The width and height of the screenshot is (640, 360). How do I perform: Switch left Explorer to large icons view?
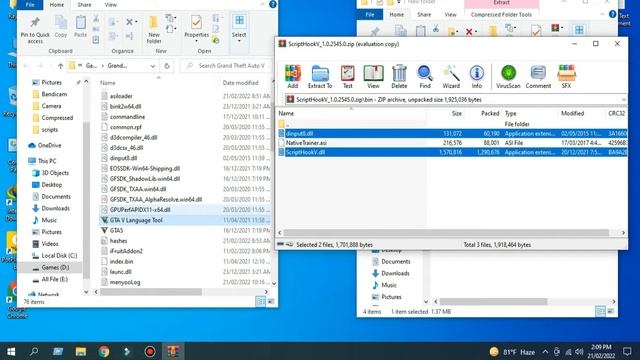271,301
